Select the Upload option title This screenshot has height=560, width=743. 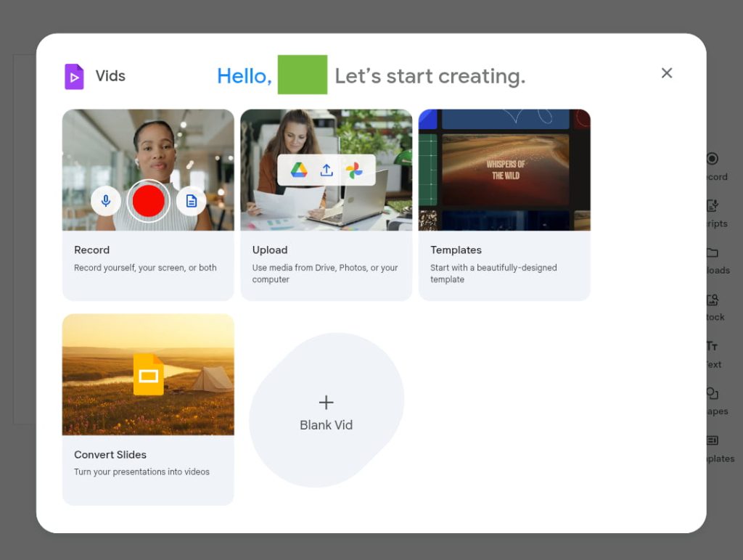270,250
